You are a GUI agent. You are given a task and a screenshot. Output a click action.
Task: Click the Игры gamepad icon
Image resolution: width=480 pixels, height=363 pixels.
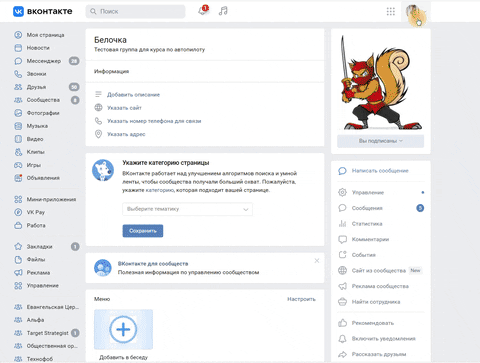tap(18, 165)
